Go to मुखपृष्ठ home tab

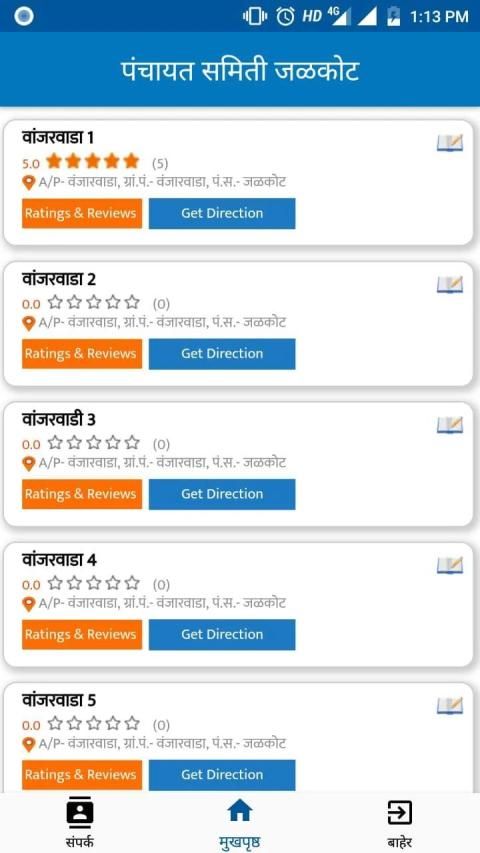coord(240,822)
